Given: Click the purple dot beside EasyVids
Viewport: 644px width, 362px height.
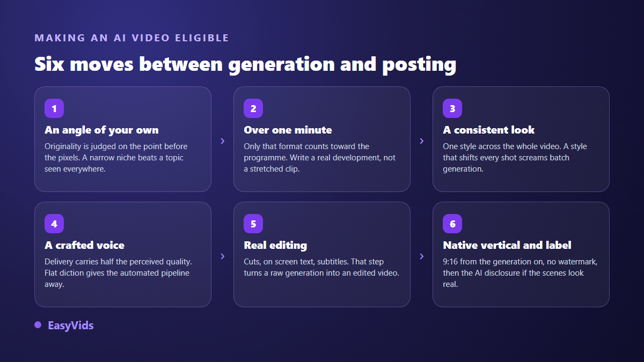Looking at the screenshot, I should click(x=38, y=325).
